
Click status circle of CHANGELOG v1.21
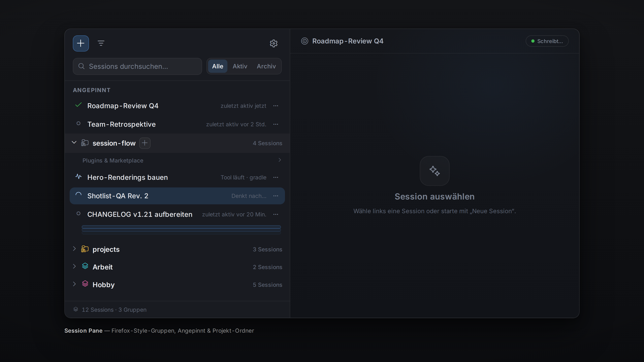(78, 214)
